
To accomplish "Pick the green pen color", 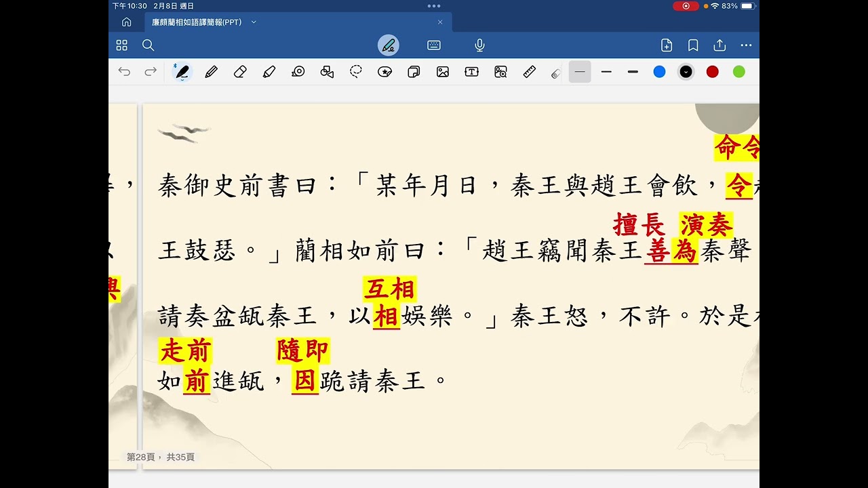I will tap(739, 71).
